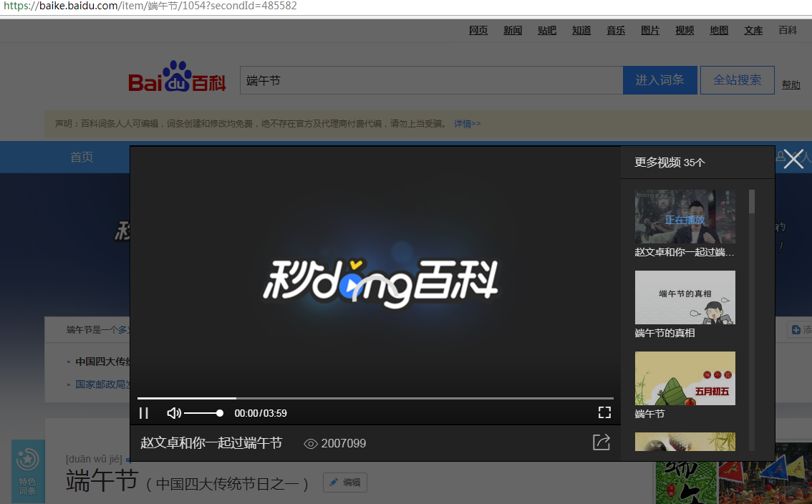Open the 详情>> link in notice
Image resolution: width=812 pixels, height=504 pixels.
tap(467, 124)
